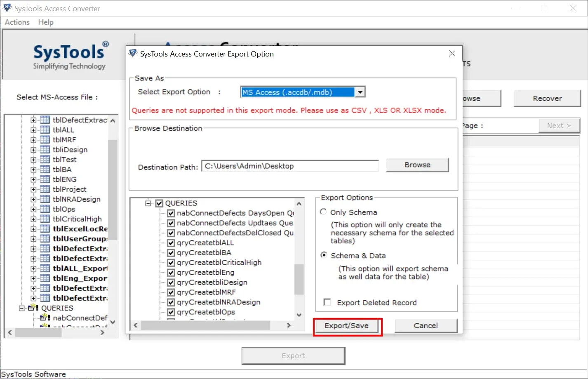Select qryCreatetblEng in the query list

(205, 273)
